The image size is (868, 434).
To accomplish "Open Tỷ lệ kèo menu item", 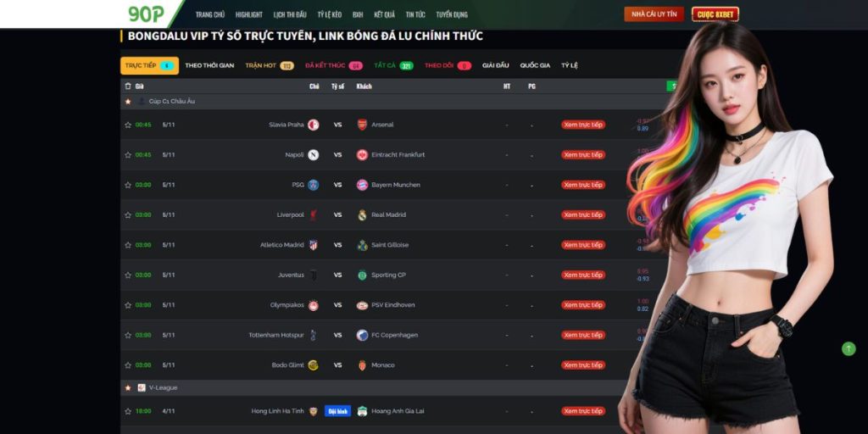I will coord(330,15).
